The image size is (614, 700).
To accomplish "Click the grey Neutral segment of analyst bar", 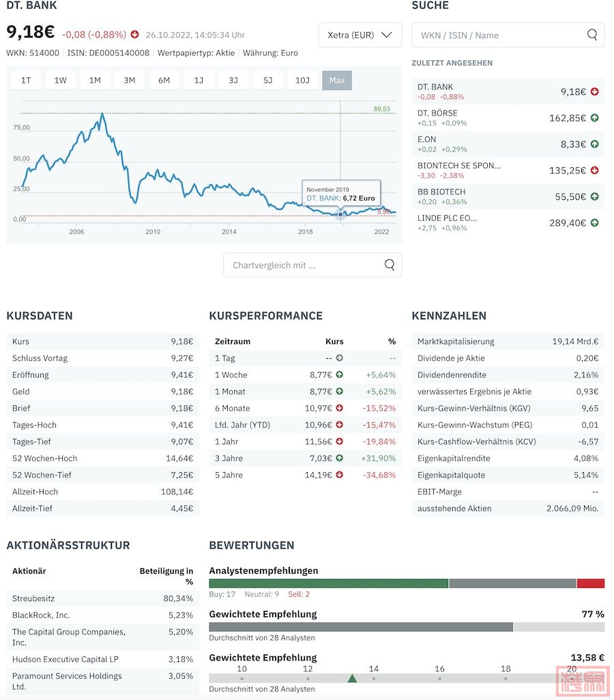I will (512, 583).
